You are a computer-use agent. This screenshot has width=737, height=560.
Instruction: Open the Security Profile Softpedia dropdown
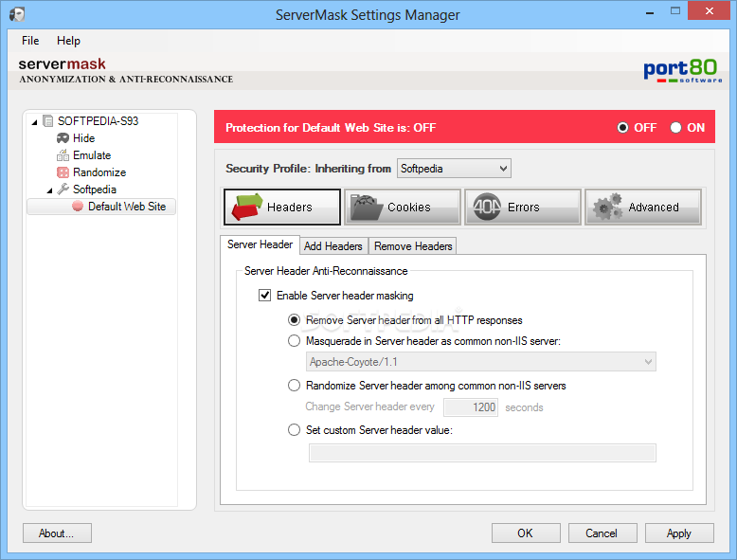click(x=454, y=169)
